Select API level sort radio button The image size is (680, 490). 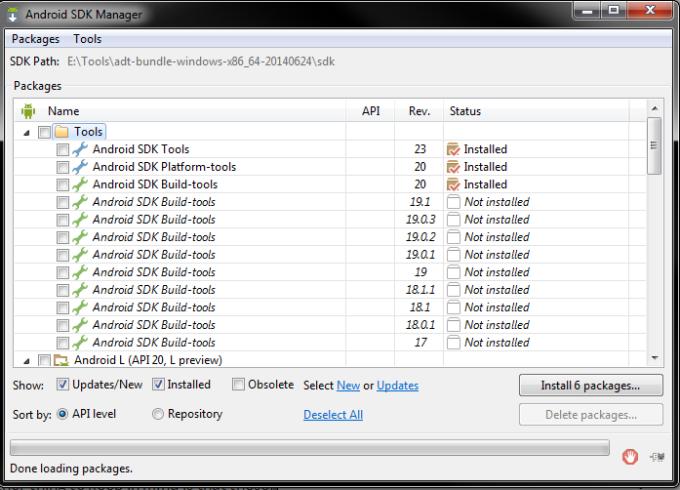pyautogui.click(x=62, y=414)
